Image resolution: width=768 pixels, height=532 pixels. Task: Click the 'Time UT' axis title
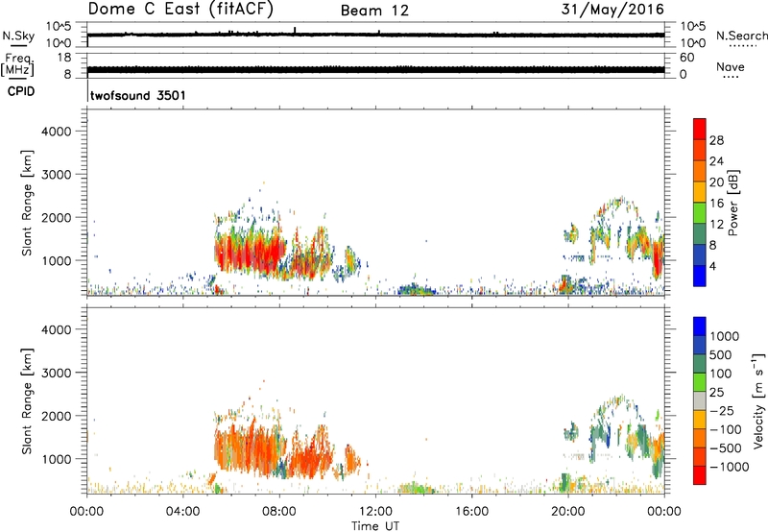coord(375,526)
